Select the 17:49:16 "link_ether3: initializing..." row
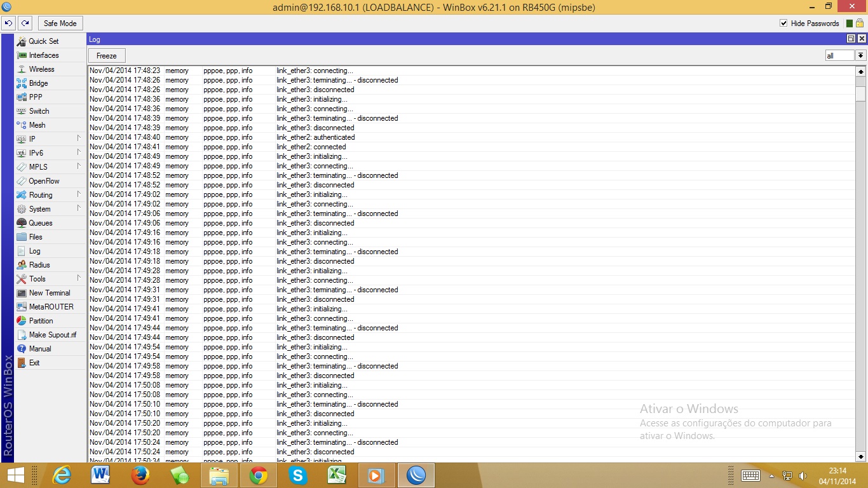This screenshot has width=868, height=488. pos(471,233)
